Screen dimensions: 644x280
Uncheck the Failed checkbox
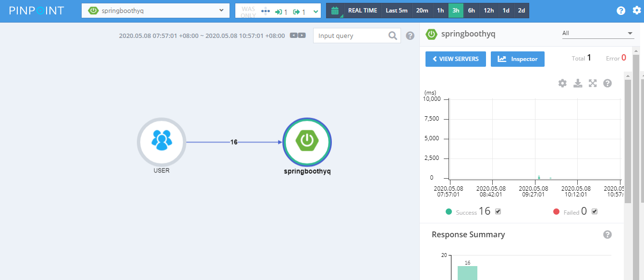(594, 211)
